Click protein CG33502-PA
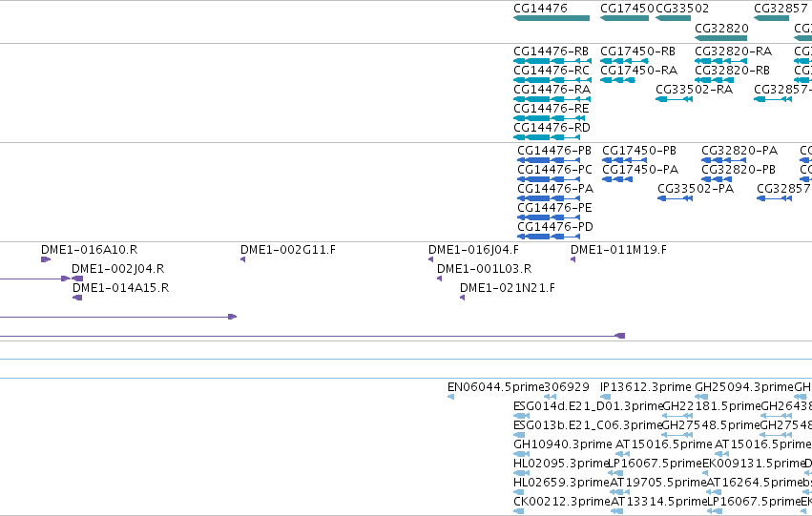The image size is (812, 516). point(696,189)
